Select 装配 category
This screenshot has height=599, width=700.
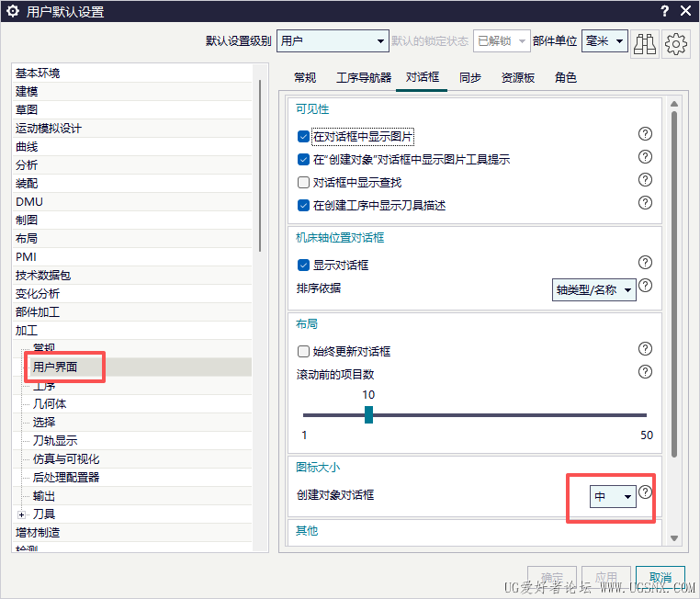pos(132,184)
